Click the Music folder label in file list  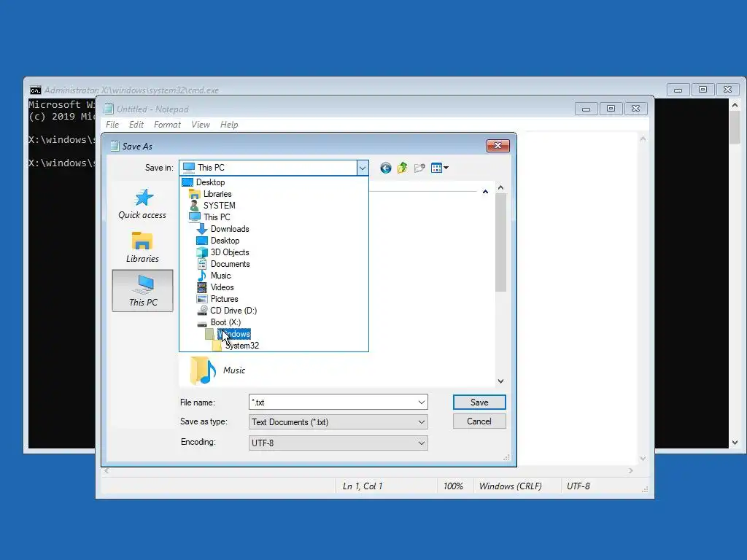click(x=234, y=370)
